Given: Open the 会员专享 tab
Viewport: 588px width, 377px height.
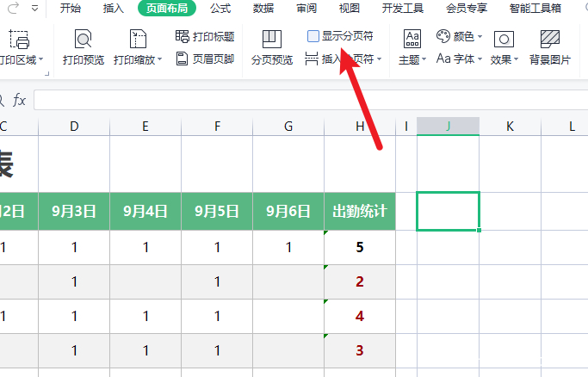Looking at the screenshot, I should pyautogui.click(x=467, y=8).
